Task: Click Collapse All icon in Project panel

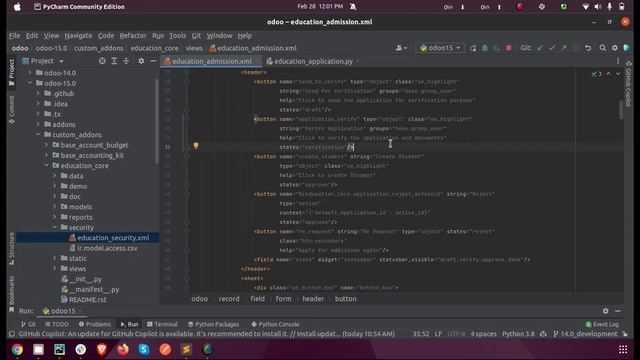Action: [126, 61]
